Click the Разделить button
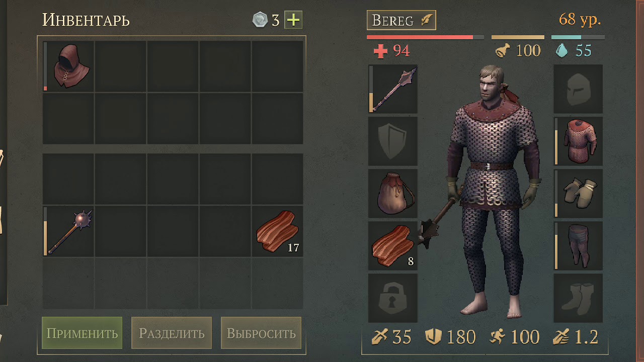The height and width of the screenshot is (362, 644). [x=172, y=333]
